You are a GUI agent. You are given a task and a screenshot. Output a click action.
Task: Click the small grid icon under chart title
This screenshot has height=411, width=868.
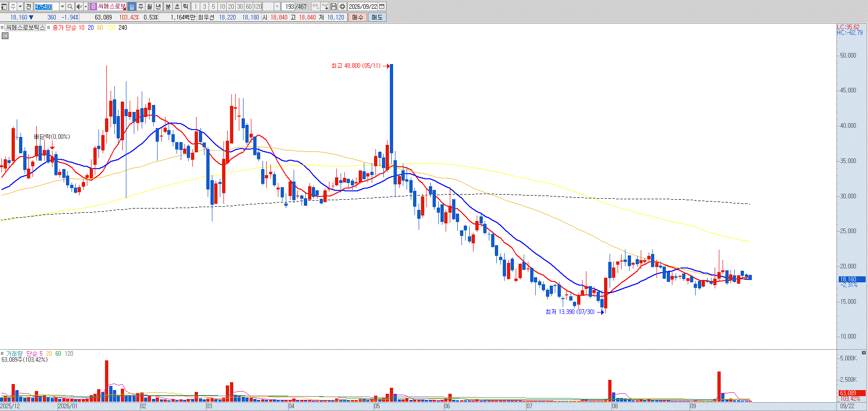click(5, 35)
